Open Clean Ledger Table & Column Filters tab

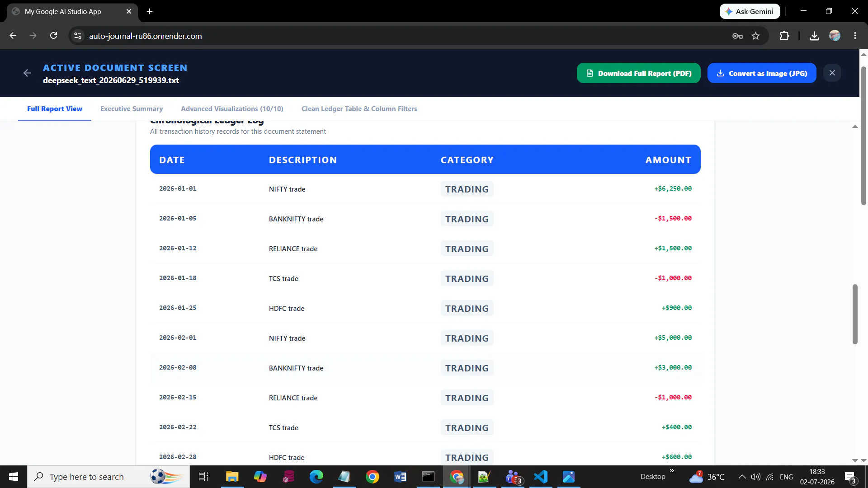[359, 109]
